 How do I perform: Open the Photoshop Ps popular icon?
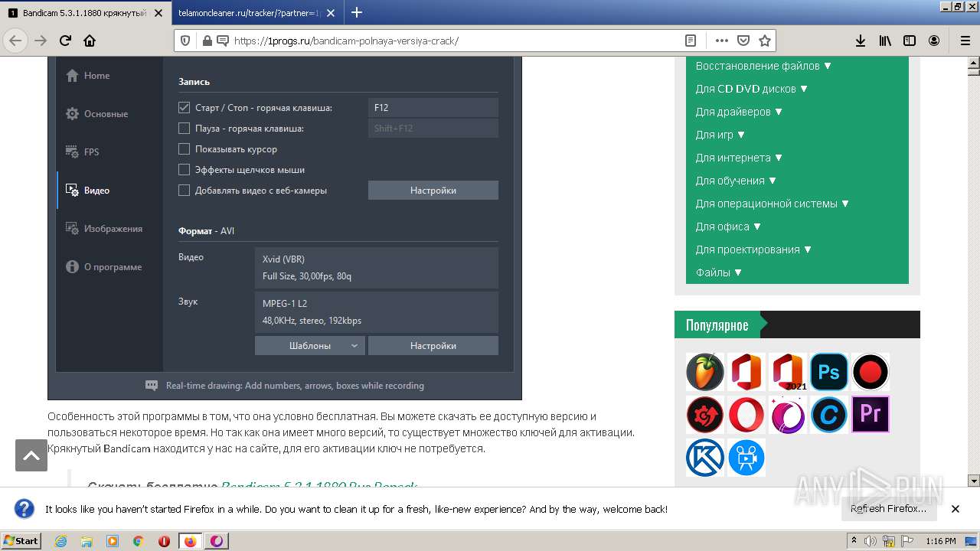pos(829,373)
